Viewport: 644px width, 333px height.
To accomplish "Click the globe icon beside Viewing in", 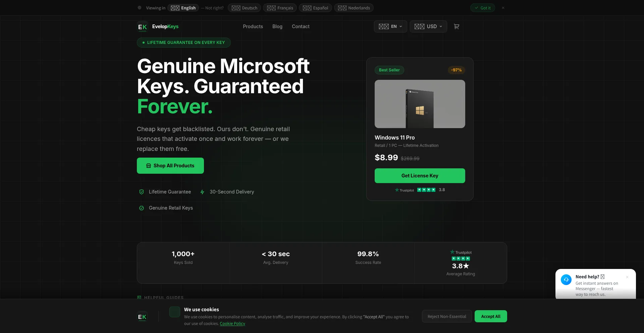I will (x=140, y=8).
